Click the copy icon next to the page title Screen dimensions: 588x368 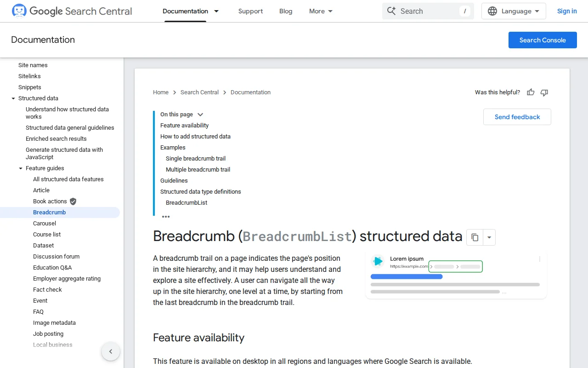click(x=475, y=237)
